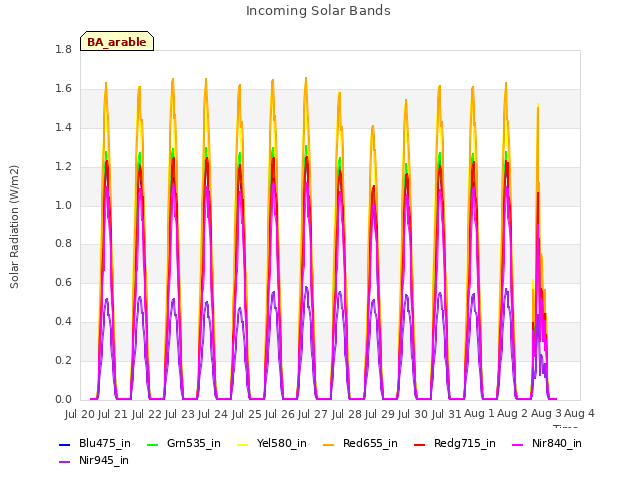Click the Jul 21 x-axis date label
Screen dimensions: 640x480
tap(113, 414)
